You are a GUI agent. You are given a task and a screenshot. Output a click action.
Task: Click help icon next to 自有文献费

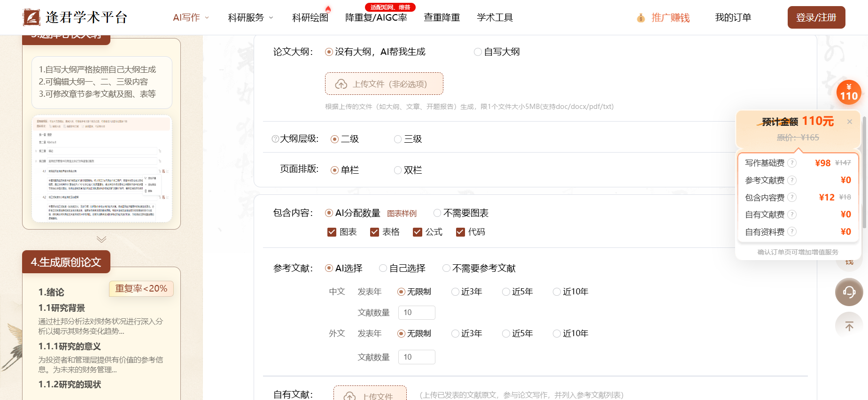pos(792,215)
